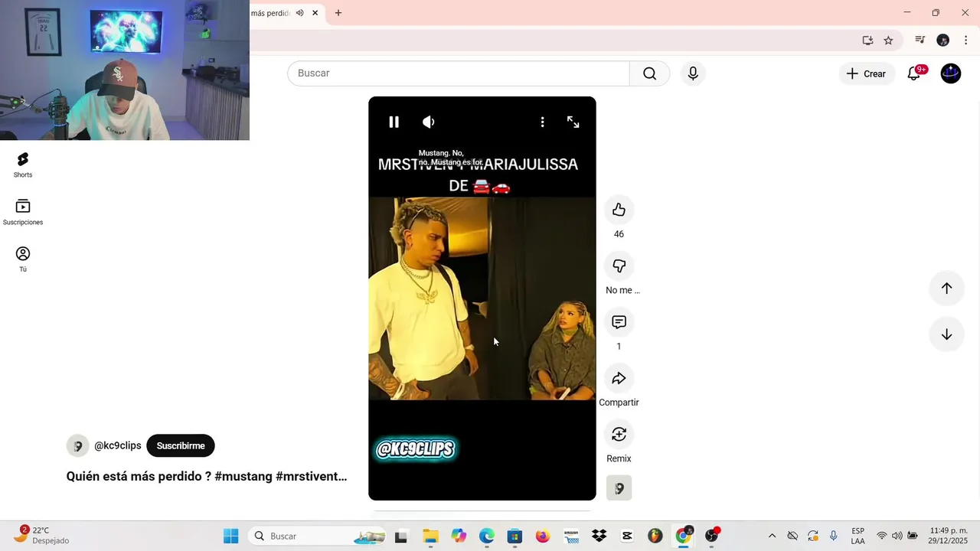The height and width of the screenshot is (551, 980).
Task: Open Chrome profile avatar
Action: [943, 41]
